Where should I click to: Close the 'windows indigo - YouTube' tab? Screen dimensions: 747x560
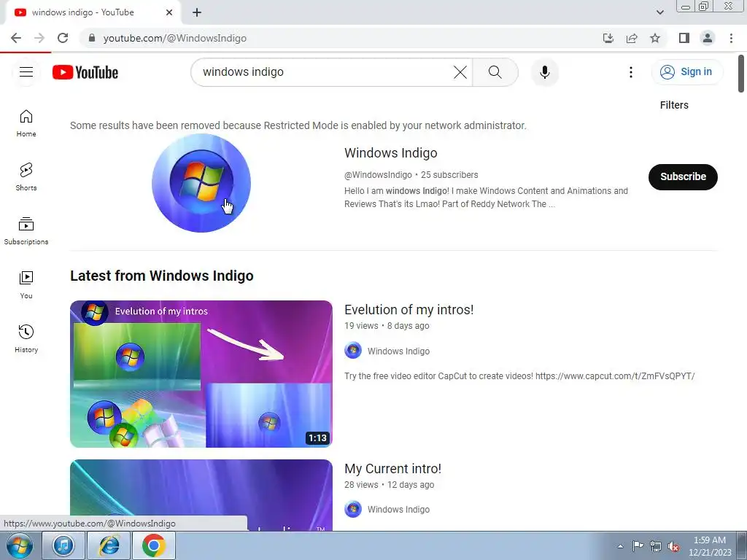pos(169,12)
